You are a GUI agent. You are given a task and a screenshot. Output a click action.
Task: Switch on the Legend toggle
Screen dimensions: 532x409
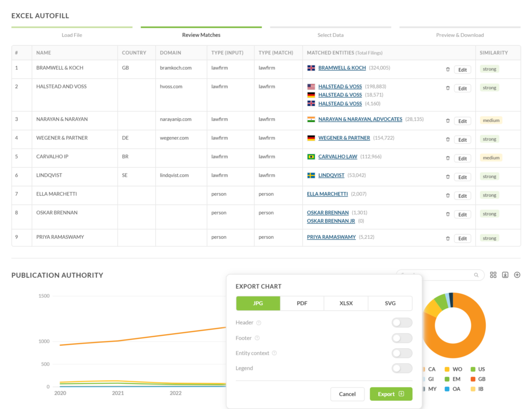(x=402, y=369)
